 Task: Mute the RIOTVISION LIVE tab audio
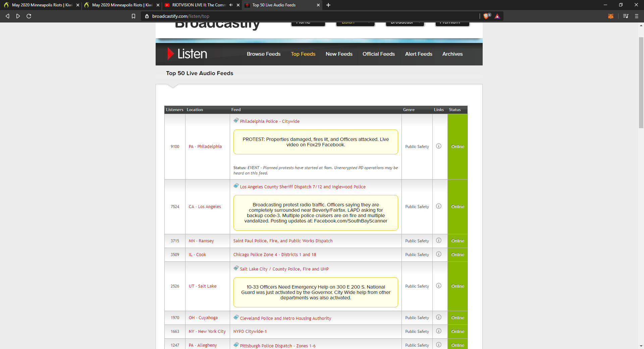231,5
